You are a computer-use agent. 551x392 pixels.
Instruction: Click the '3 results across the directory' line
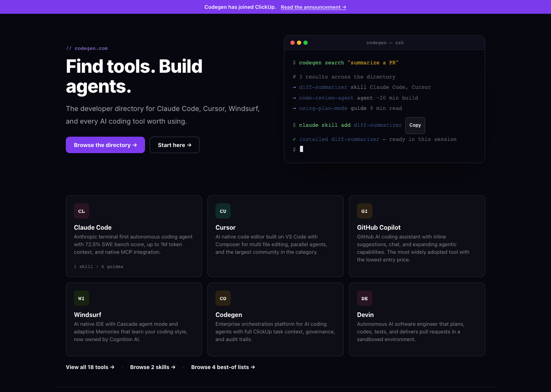pyautogui.click(x=344, y=77)
